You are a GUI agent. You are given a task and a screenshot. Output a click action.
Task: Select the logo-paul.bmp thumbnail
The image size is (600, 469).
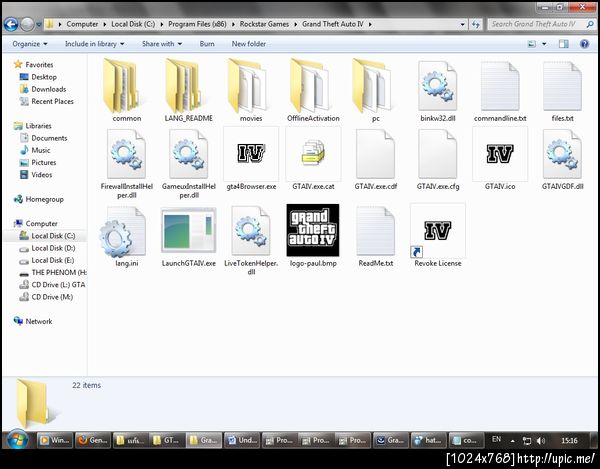click(313, 230)
